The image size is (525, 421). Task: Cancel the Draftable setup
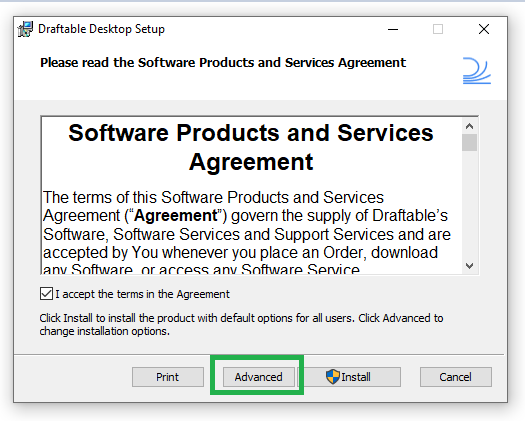(456, 377)
